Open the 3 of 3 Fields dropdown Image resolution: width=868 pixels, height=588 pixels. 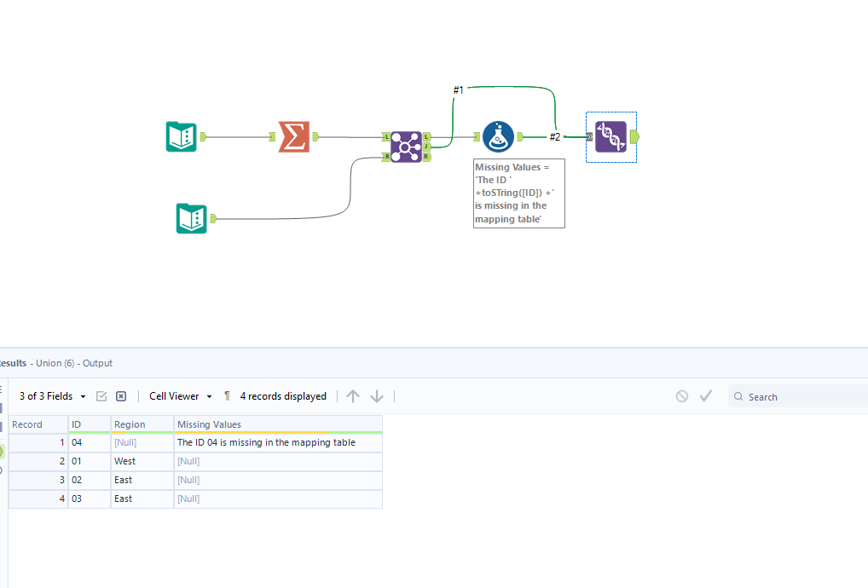51,396
